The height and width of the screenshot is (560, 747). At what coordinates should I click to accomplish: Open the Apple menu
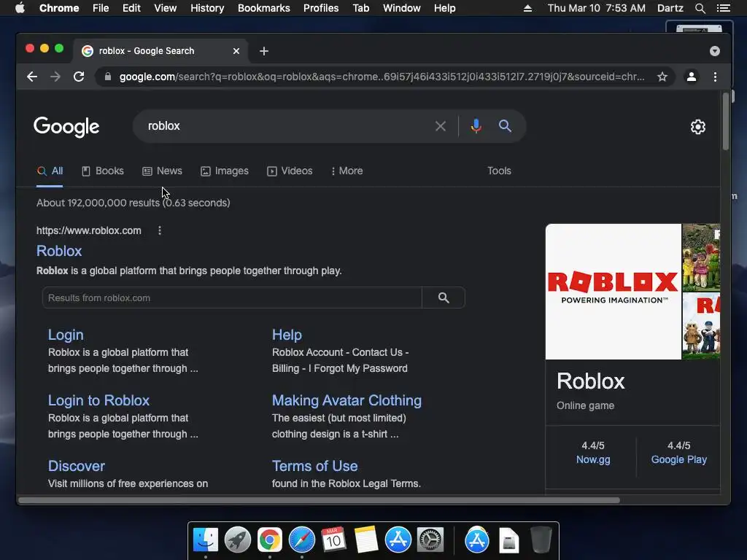(x=20, y=8)
